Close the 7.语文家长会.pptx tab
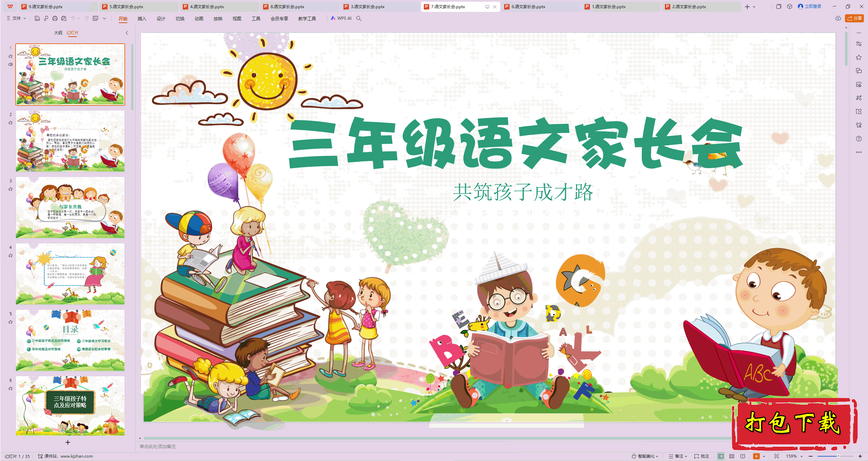868x461 pixels. (495, 6)
